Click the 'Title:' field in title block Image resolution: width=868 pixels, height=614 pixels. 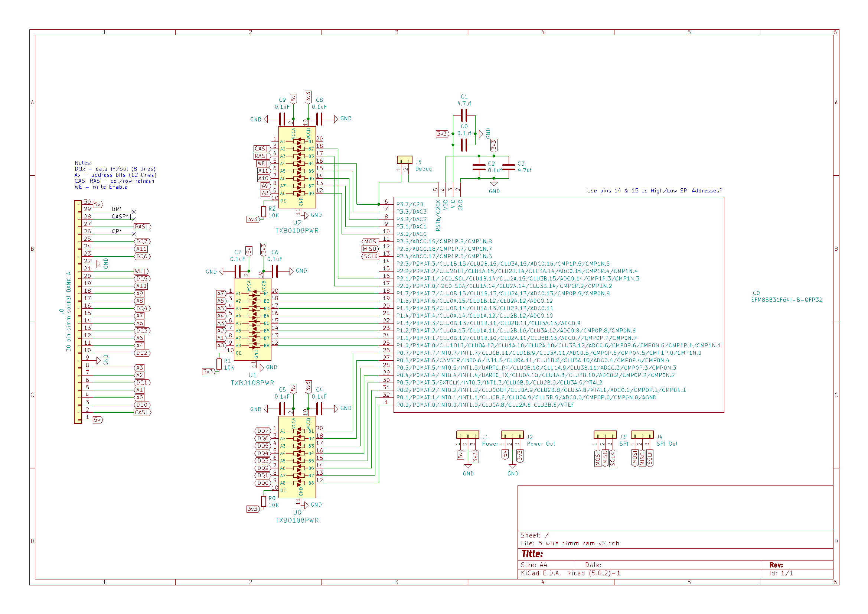pos(532,553)
